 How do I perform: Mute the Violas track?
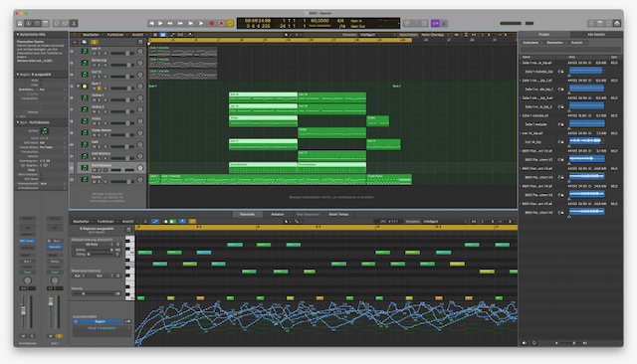click(95, 123)
